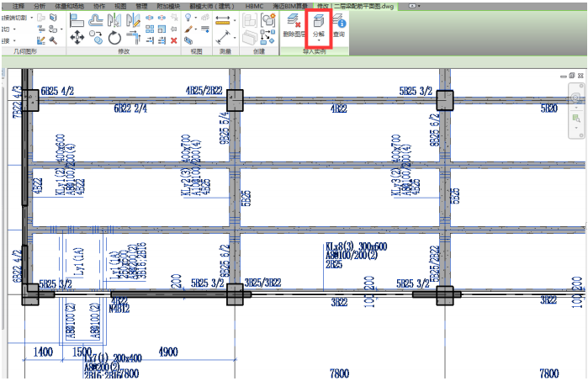Select Split with Gap tool
The height and width of the screenshot is (381, 588).
point(162,18)
